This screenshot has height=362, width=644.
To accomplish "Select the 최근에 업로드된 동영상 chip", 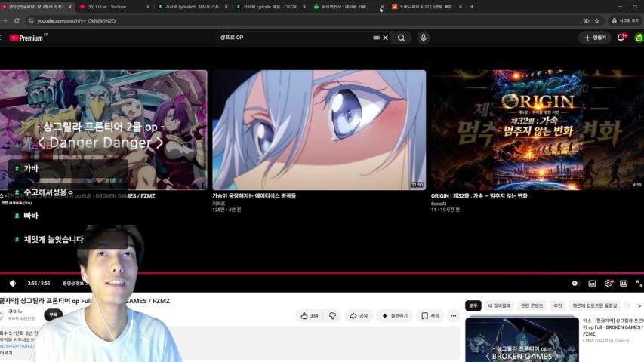I will coord(595,305).
